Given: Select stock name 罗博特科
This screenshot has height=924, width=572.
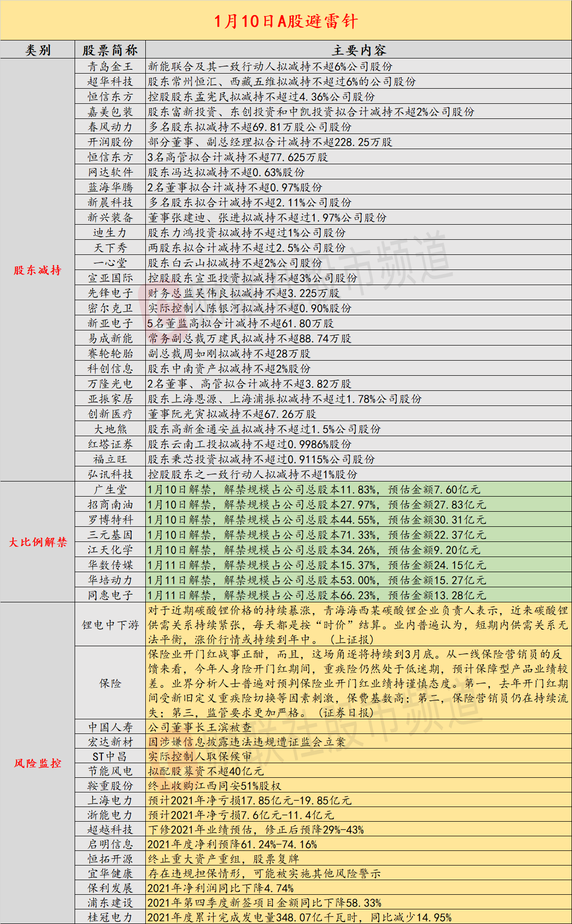Looking at the screenshot, I should click(x=110, y=520).
